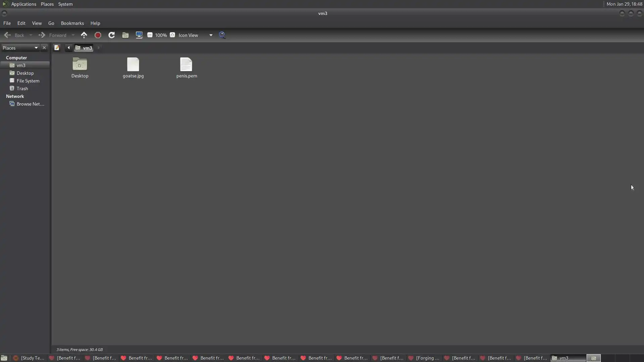Open the Home folder toolbar icon
The width and height of the screenshot is (644, 362).
(x=125, y=35)
